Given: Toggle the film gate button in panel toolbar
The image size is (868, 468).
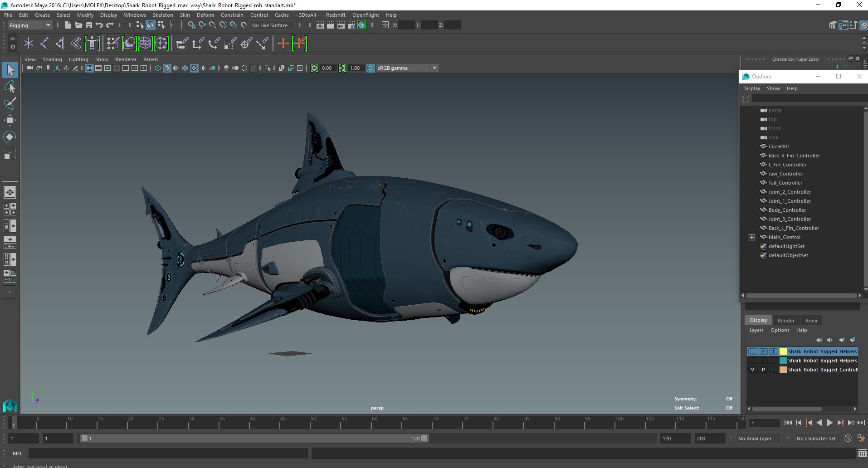Looking at the screenshot, I should [x=98, y=68].
